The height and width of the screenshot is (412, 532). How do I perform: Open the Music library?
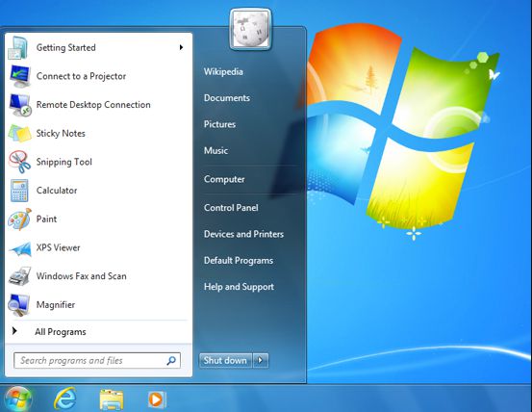(x=215, y=150)
